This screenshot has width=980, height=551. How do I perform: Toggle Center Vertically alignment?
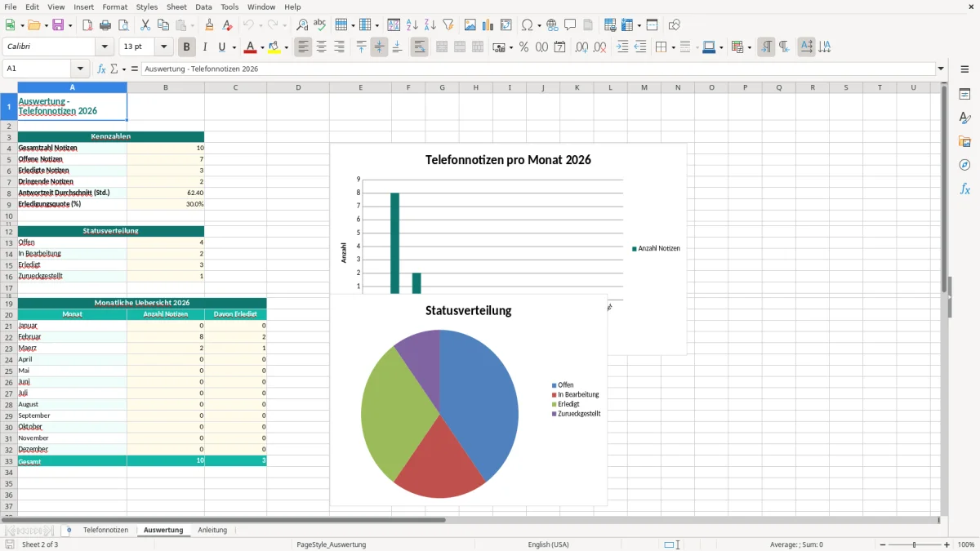tap(379, 47)
